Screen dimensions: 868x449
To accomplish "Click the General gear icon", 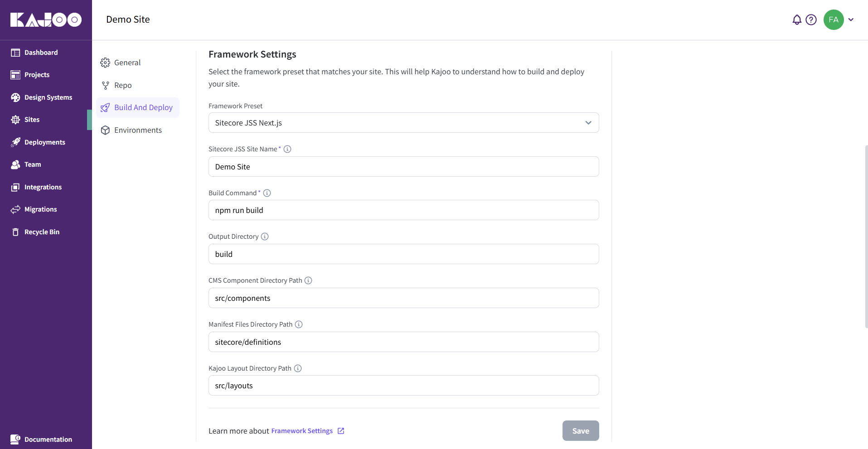I will click(105, 63).
